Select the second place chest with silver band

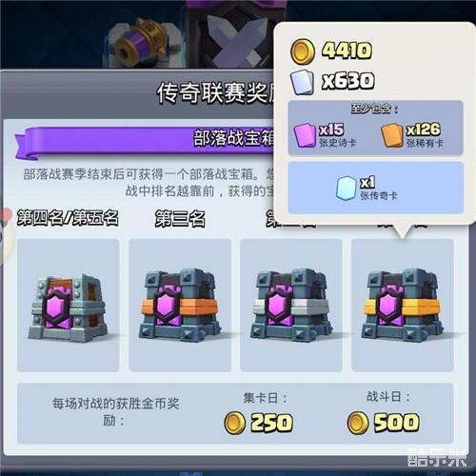(x=291, y=306)
